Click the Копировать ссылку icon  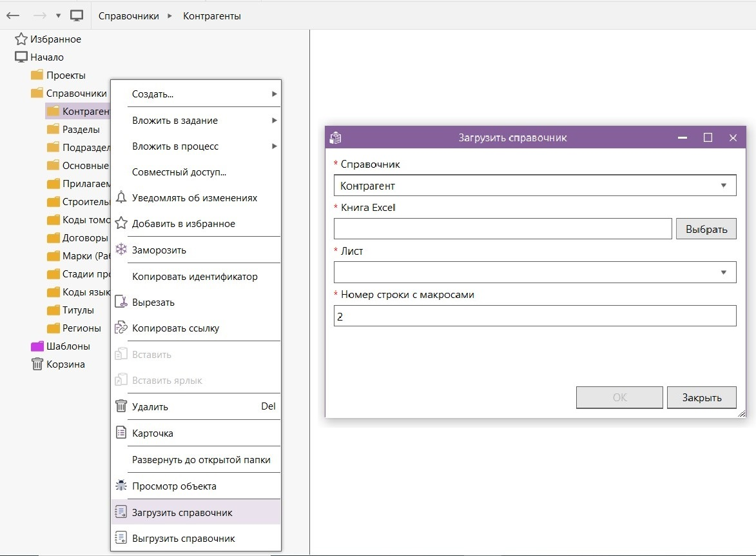pyautogui.click(x=121, y=328)
